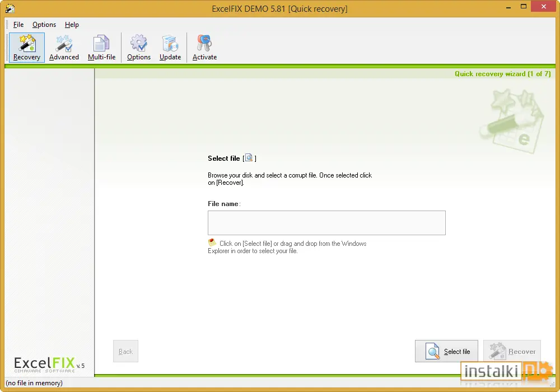Click the ExcelFIX app icon in title bar
The width and height of the screenshot is (560, 392).
pos(10,8)
